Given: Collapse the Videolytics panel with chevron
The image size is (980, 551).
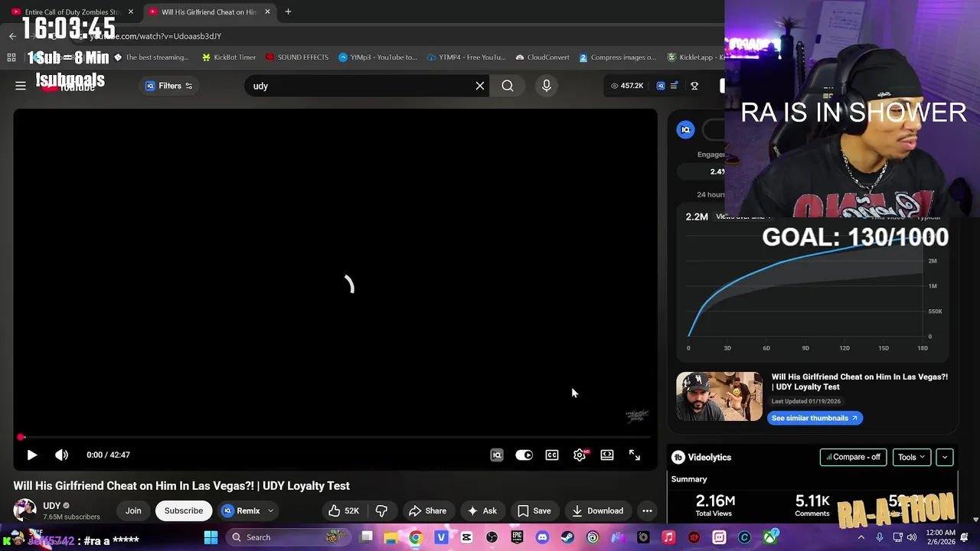Looking at the screenshot, I should pos(945,457).
